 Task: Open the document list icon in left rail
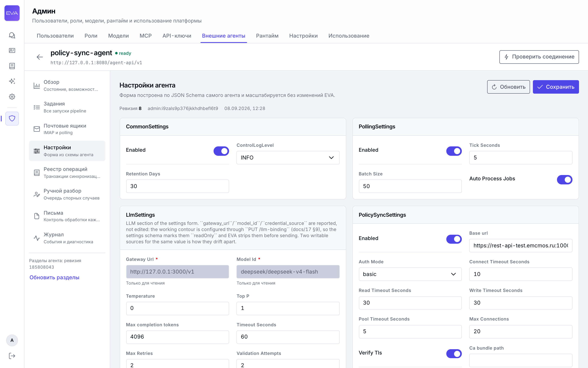coord(12,66)
